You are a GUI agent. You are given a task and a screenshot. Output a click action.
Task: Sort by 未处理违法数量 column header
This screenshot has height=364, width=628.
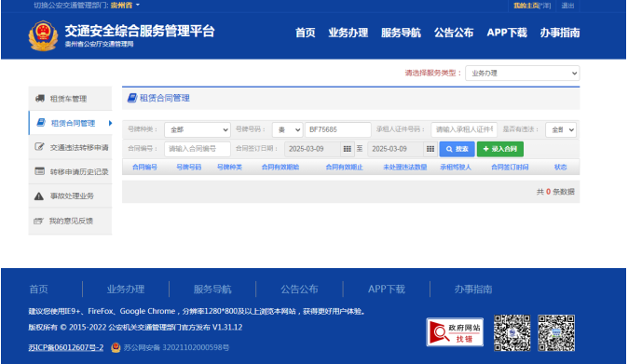[405, 168]
